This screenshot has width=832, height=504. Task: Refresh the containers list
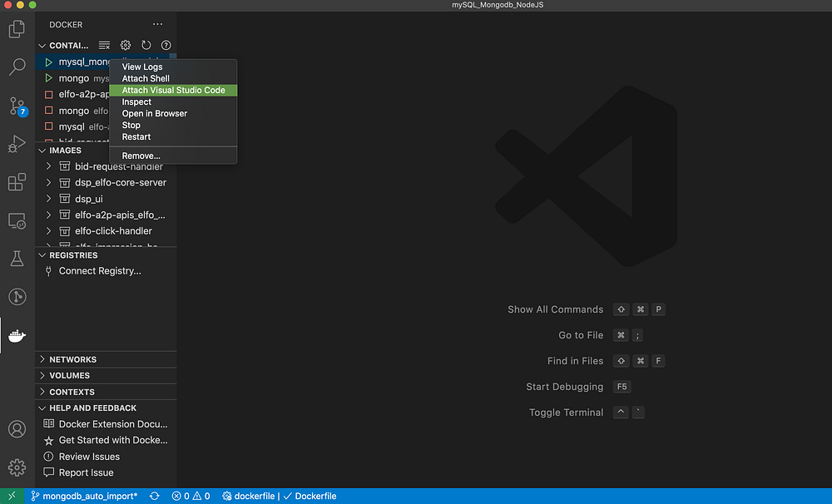(146, 45)
